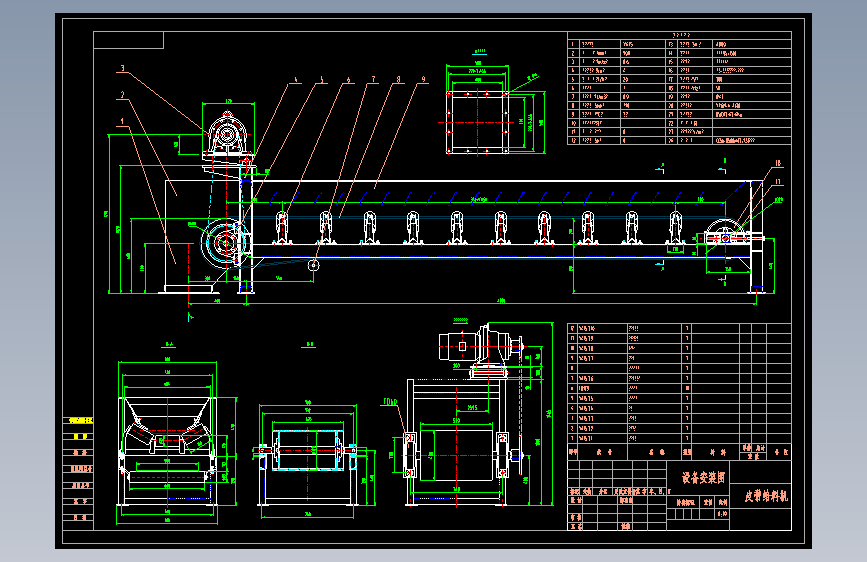Select the '1:10' scale value in title block
The width and height of the screenshot is (867, 562).
tap(722, 514)
